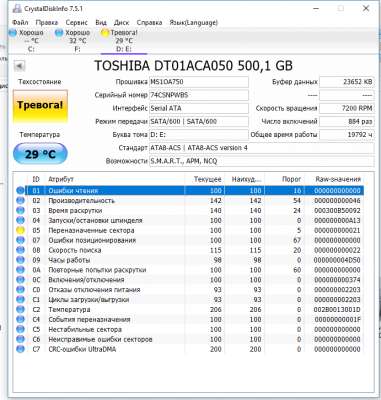Select the Ошибки чтения attribute row
This screenshot has width=381, height=400.
(189, 191)
